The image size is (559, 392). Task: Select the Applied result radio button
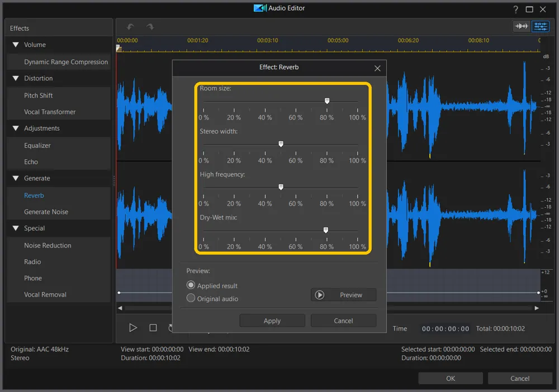pyautogui.click(x=191, y=285)
